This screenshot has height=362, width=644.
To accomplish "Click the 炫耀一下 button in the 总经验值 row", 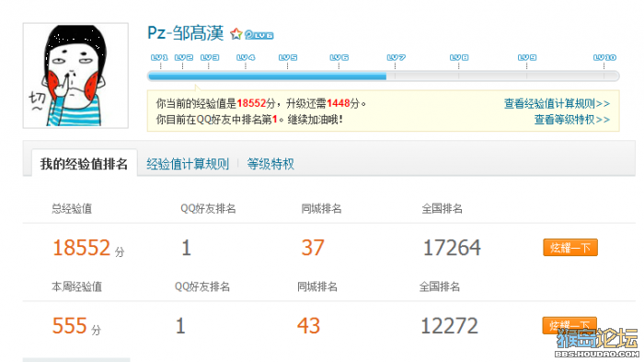I will [570, 248].
